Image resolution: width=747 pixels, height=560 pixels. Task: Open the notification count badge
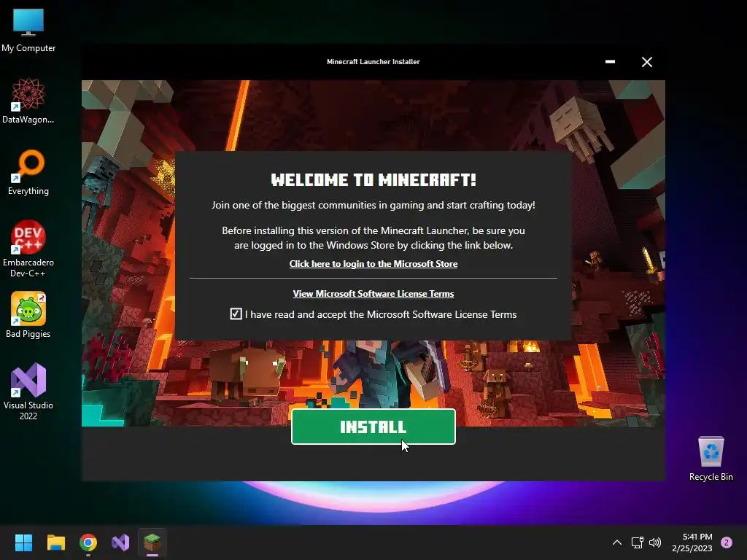(727, 542)
